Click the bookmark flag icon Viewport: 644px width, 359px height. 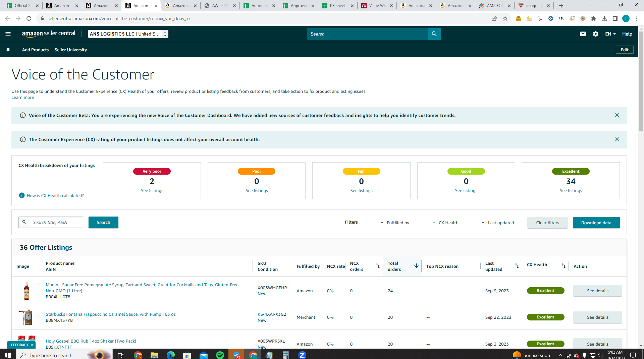[8, 50]
